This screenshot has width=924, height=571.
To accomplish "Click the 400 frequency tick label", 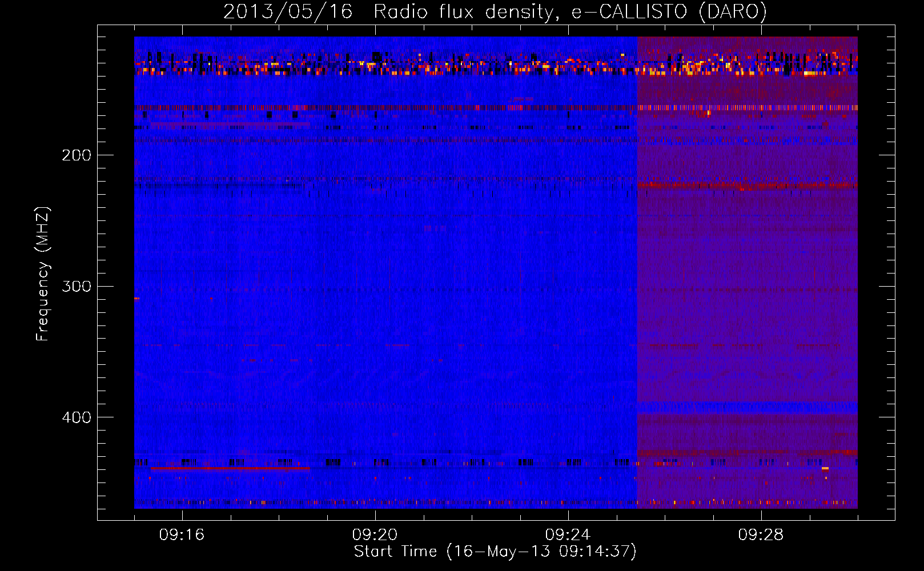I will coord(77,417).
